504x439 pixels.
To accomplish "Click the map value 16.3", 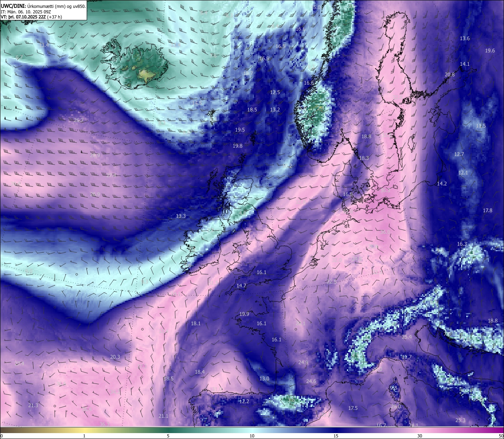I will 462,244.
